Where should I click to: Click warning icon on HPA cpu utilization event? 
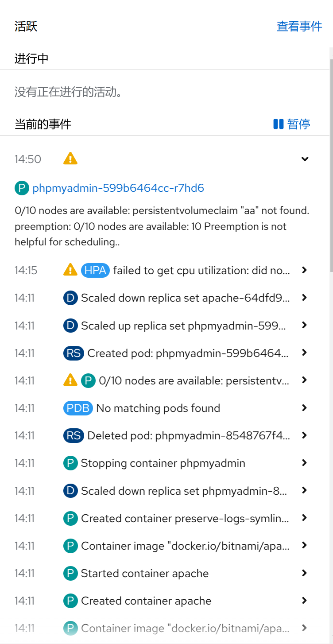[x=70, y=270]
